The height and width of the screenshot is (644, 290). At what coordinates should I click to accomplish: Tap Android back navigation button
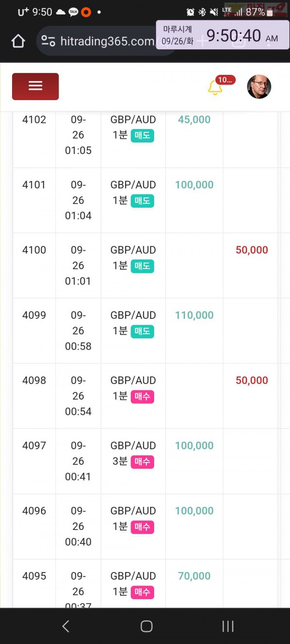click(x=66, y=627)
